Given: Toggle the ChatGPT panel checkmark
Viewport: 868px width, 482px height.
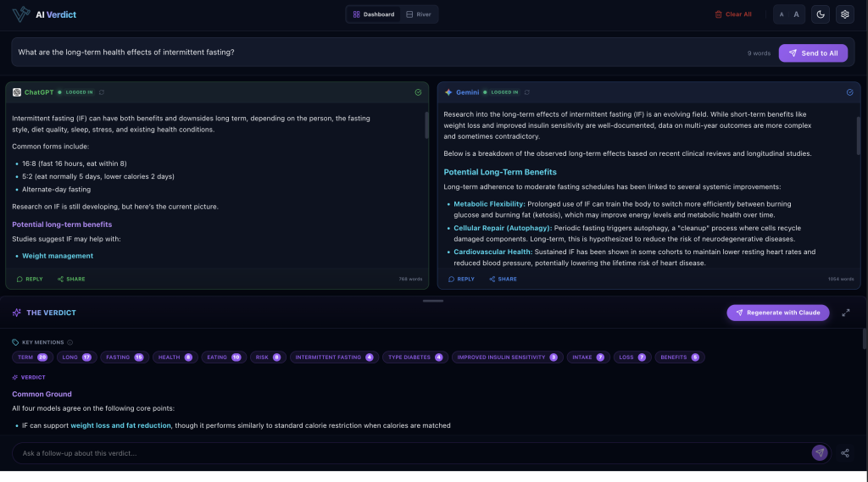Looking at the screenshot, I should click(x=418, y=92).
